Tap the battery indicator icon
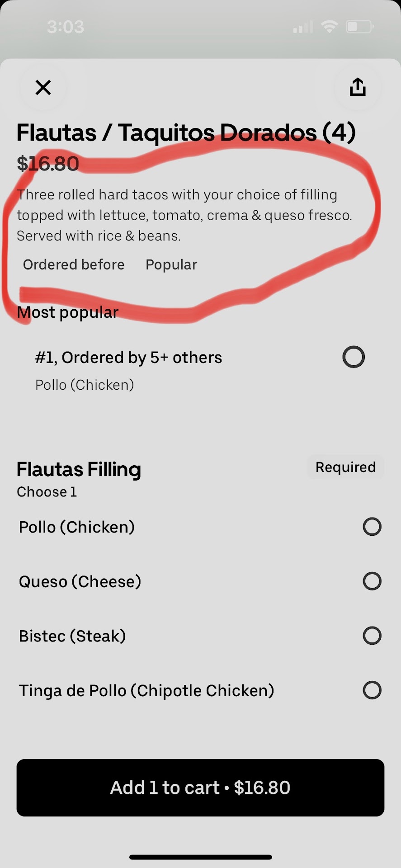This screenshot has width=401, height=868. pyautogui.click(x=359, y=27)
